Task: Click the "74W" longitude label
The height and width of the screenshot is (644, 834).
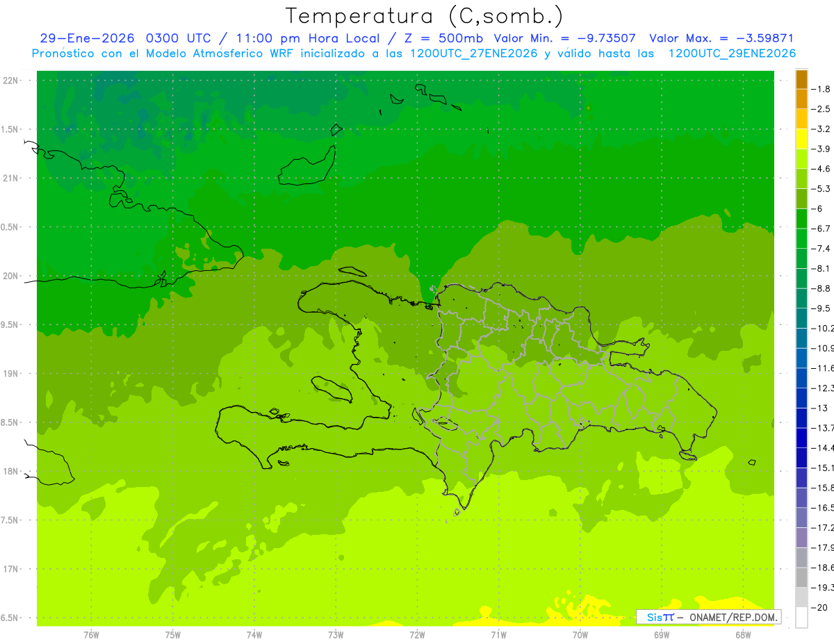Action: [254, 635]
